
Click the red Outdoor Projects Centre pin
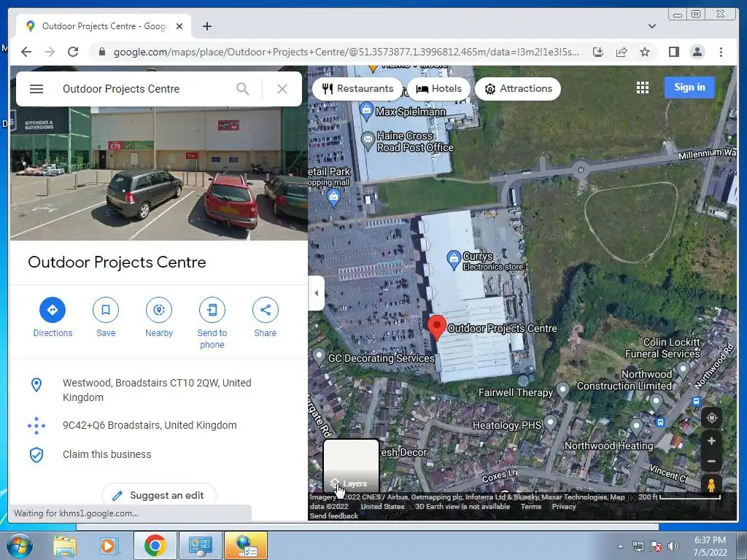436,327
